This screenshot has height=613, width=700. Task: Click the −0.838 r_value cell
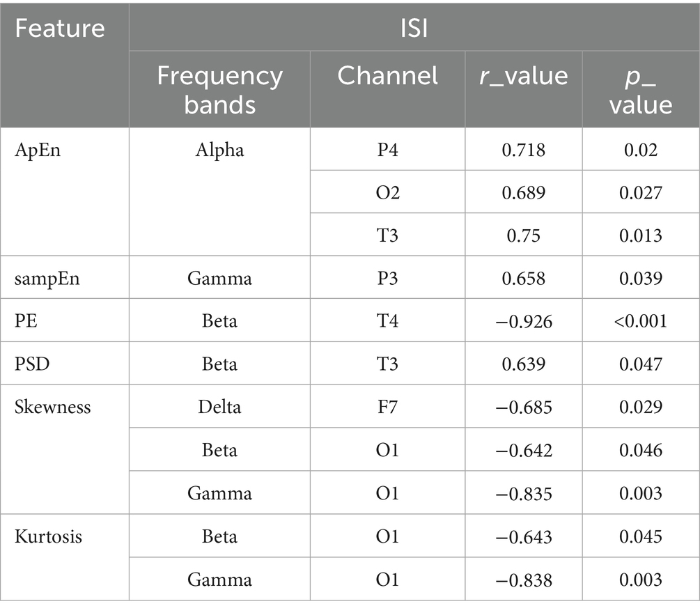point(524,580)
